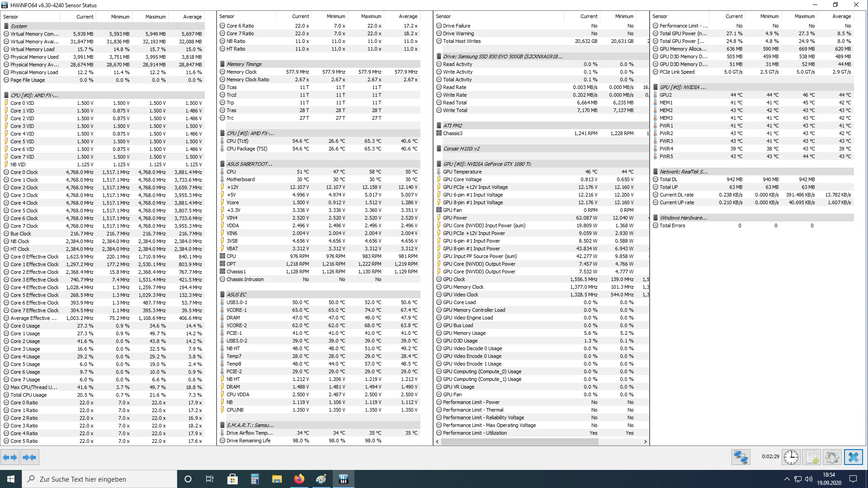This screenshot has height=488, width=868.
Task: Click the Maximum column header in first panel
Action: click(155, 17)
